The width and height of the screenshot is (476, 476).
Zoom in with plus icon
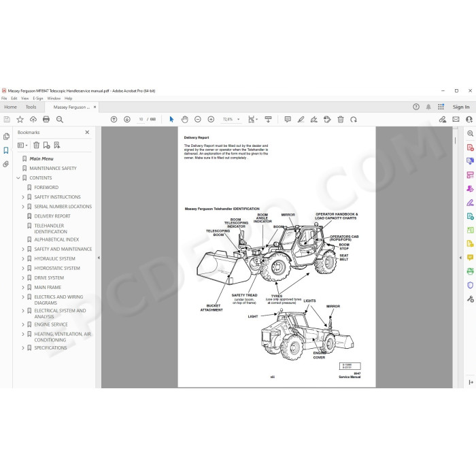[x=211, y=119]
